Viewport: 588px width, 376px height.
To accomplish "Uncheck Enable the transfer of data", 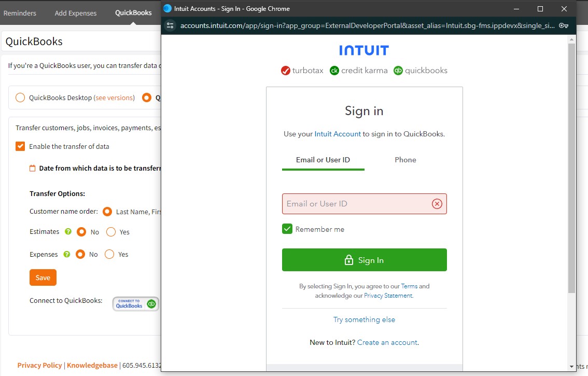I will [20, 146].
